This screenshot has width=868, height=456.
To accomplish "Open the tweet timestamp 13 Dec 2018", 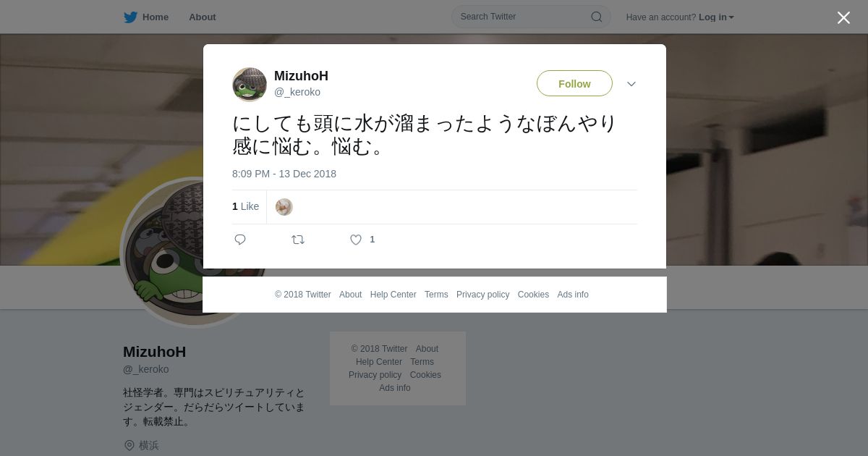I will pos(284,174).
